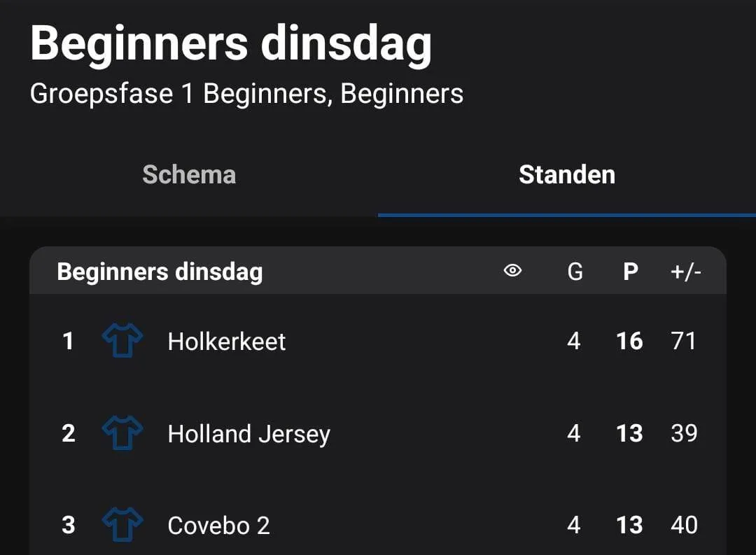
Task: Click the Beginners dinsdag table header title
Action: (x=160, y=272)
